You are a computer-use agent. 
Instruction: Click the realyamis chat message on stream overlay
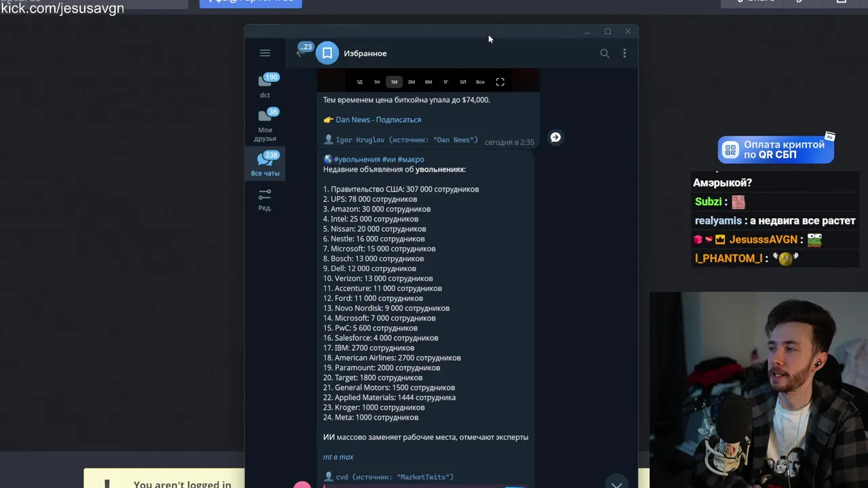775,220
